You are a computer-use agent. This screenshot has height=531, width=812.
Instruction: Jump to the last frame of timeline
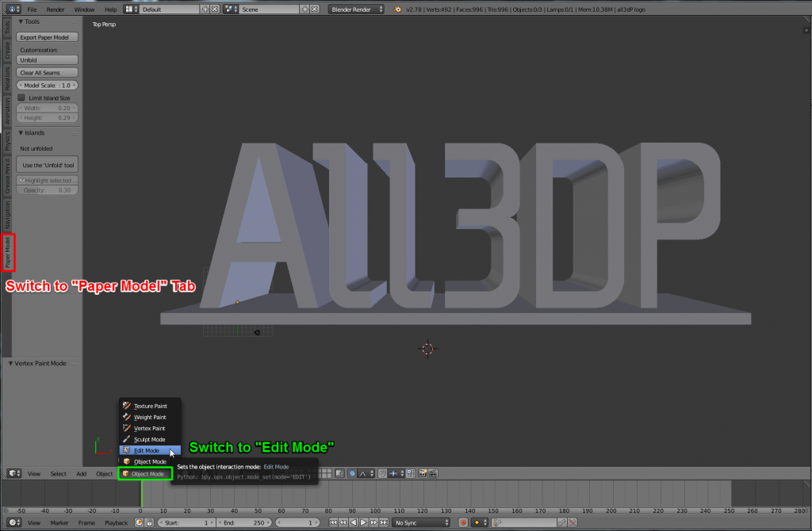click(384, 523)
